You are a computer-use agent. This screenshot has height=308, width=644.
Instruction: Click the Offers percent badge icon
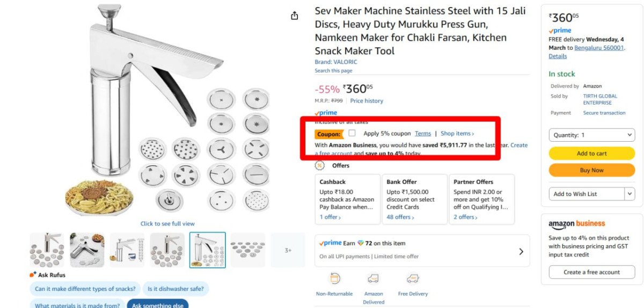coord(320,165)
